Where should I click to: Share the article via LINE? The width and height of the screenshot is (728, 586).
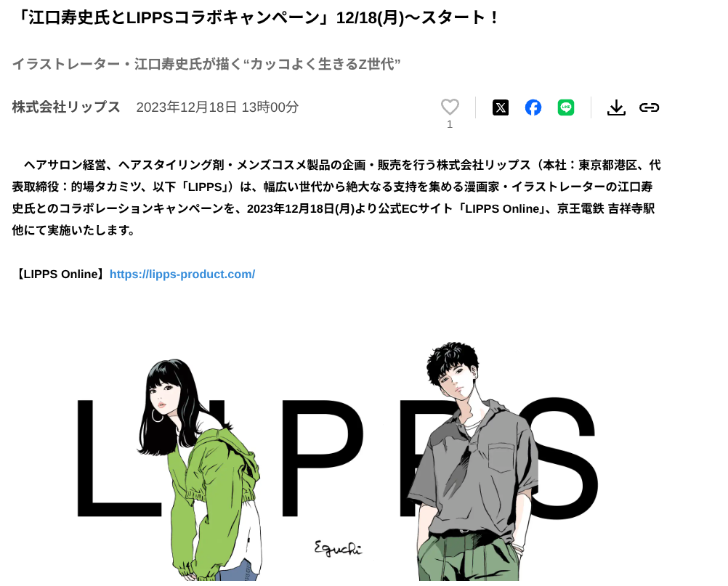point(565,107)
